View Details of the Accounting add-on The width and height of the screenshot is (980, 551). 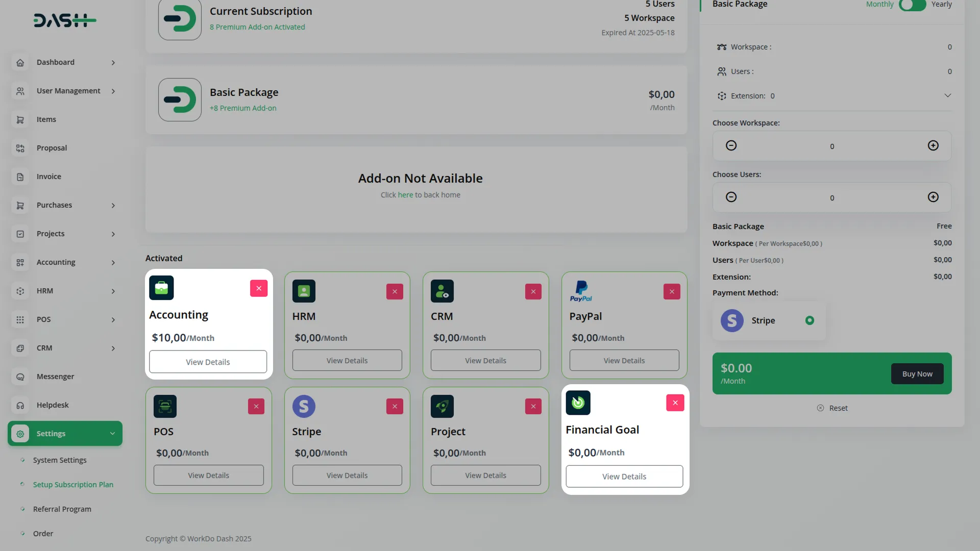[x=208, y=362]
